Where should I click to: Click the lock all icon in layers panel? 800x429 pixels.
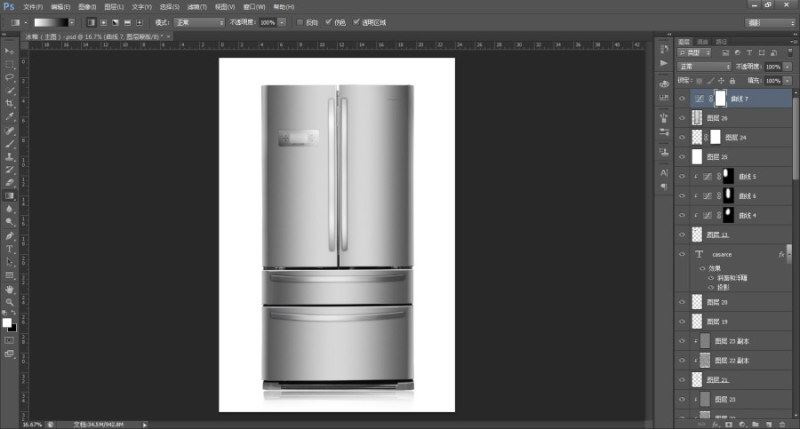(x=732, y=81)
